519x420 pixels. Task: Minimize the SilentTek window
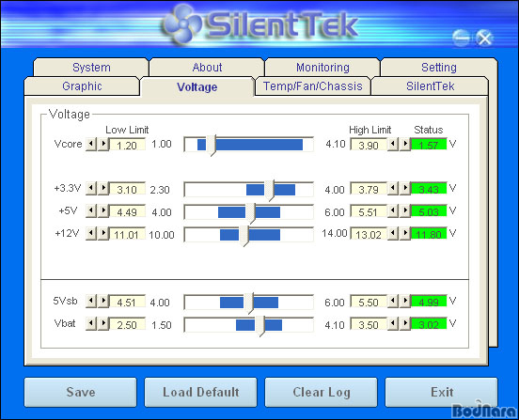click(x=461, y=38)
